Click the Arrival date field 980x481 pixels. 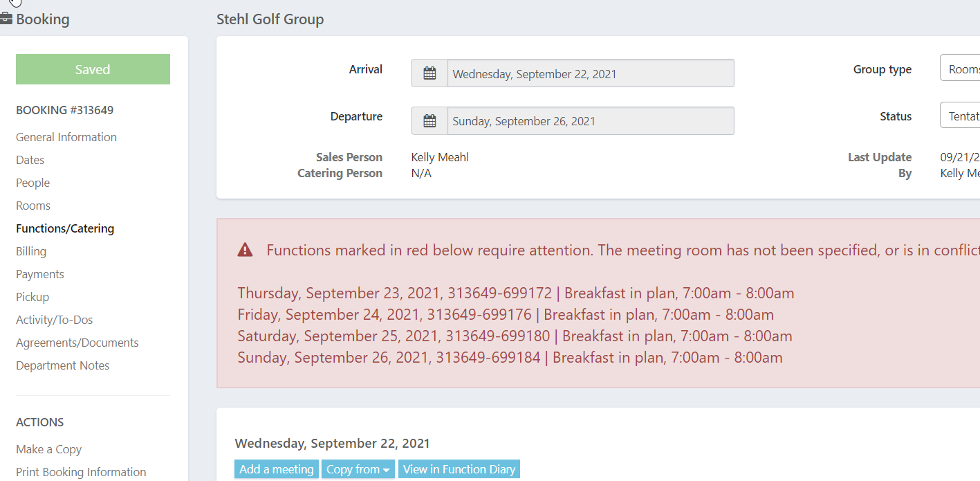[x=591, y=73]
